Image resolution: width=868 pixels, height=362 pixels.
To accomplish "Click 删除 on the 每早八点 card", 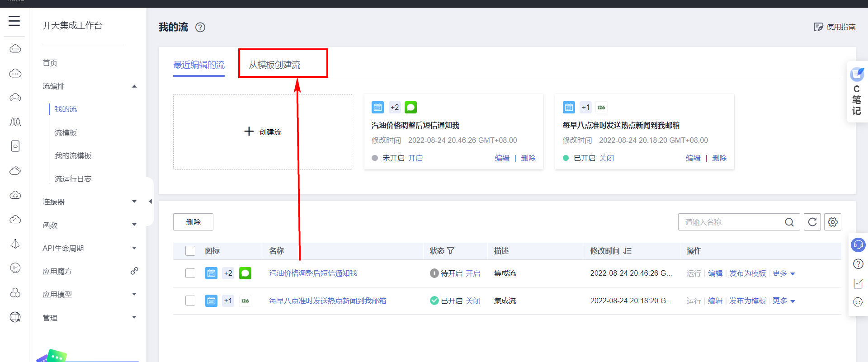I will coord(719,158).
